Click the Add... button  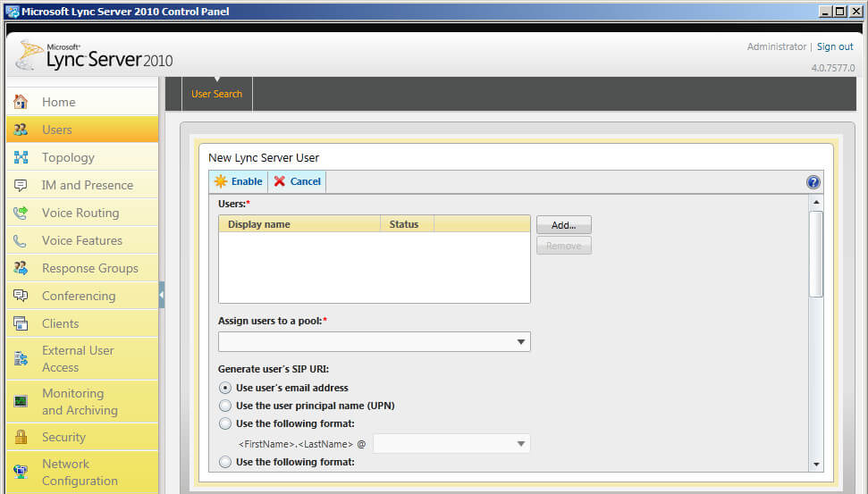click(563, 225)
